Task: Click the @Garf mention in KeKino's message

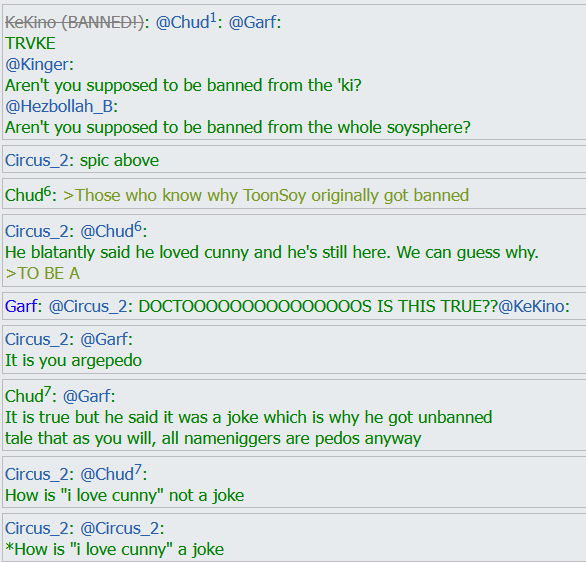Action: 253,22
